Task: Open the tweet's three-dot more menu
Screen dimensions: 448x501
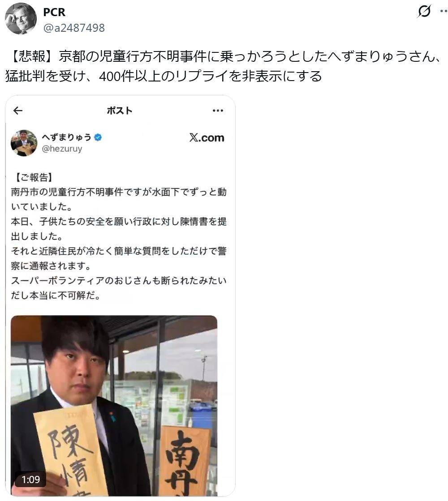Action: (x=444, y=11)
